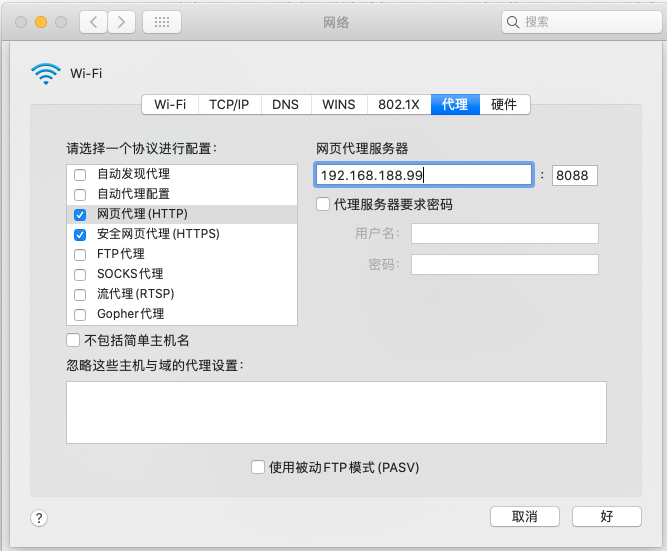Open the DNS tab
Screen dimensions: 667x551
tap(285, 104)
